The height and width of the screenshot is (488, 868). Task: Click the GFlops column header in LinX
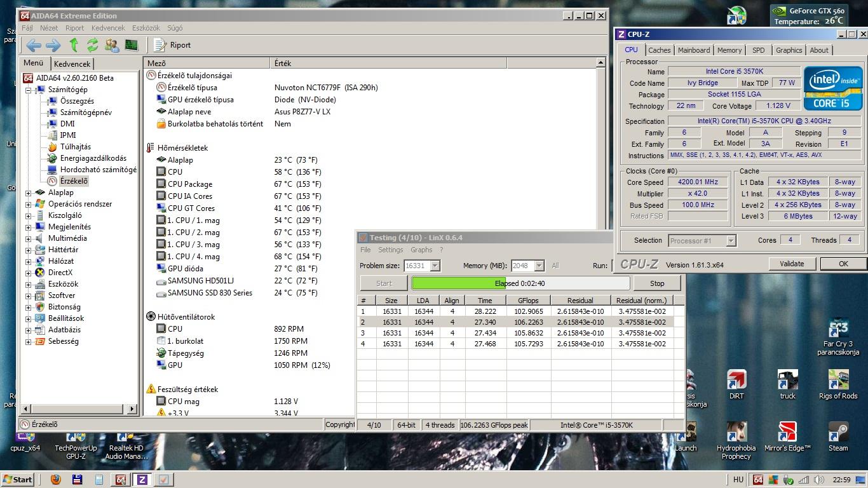pyautogui.click(x=527, y=301)
